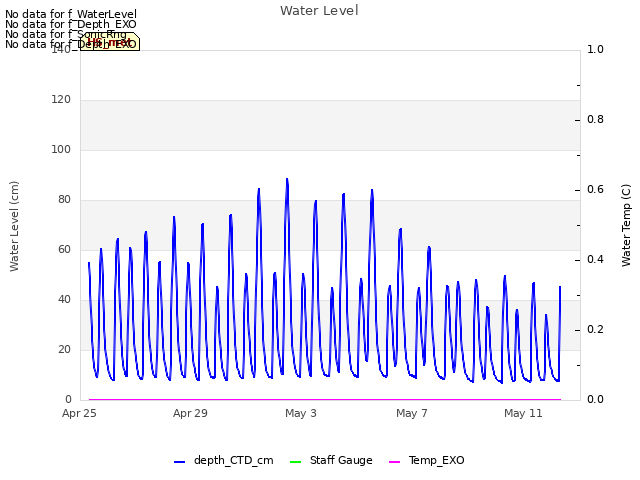Click the '120' left axis tick label
Image resolution: width=640 pixels, height=480 pixels.
coord(61,100)
